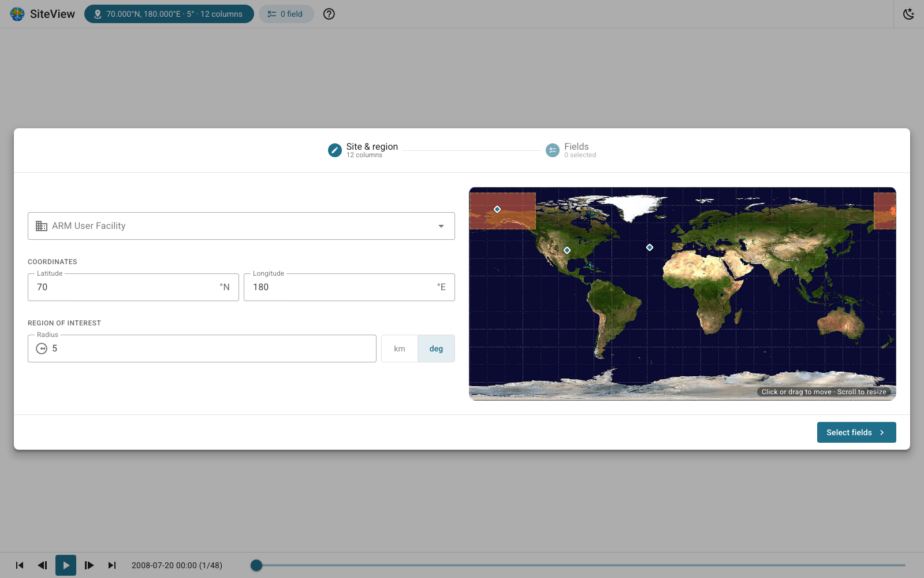Click the timeline slider thumb

256,565
